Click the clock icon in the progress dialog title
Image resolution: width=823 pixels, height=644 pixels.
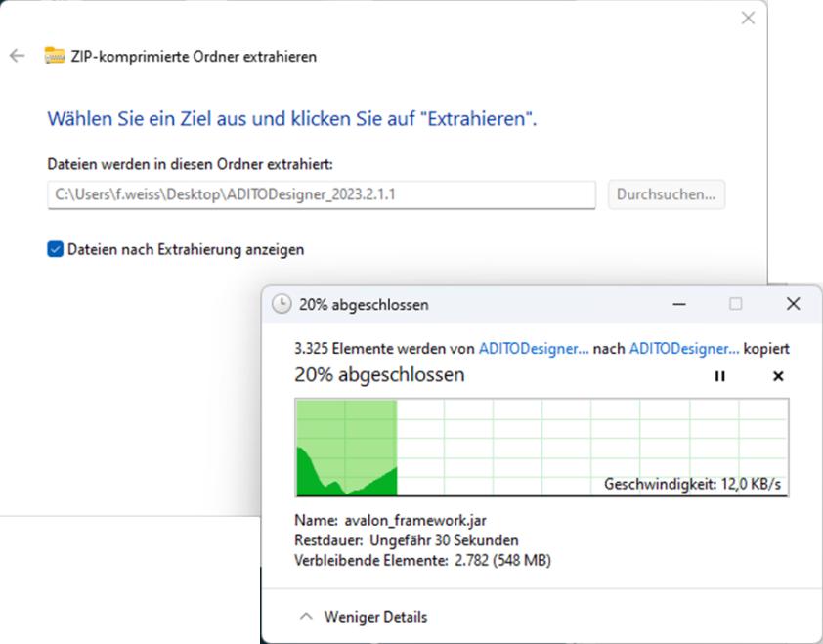click(x=282, y=305)
